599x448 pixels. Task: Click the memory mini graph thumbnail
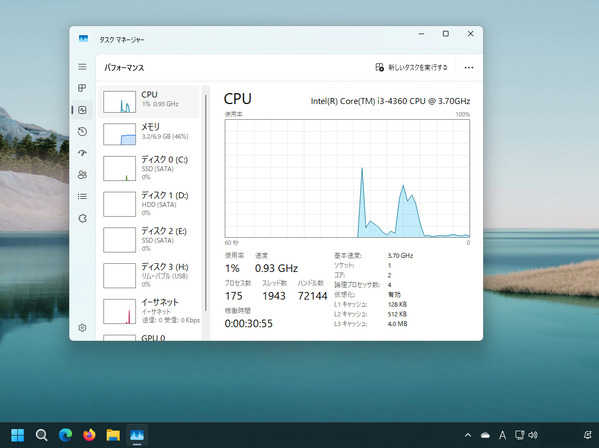tap(120, 134)
